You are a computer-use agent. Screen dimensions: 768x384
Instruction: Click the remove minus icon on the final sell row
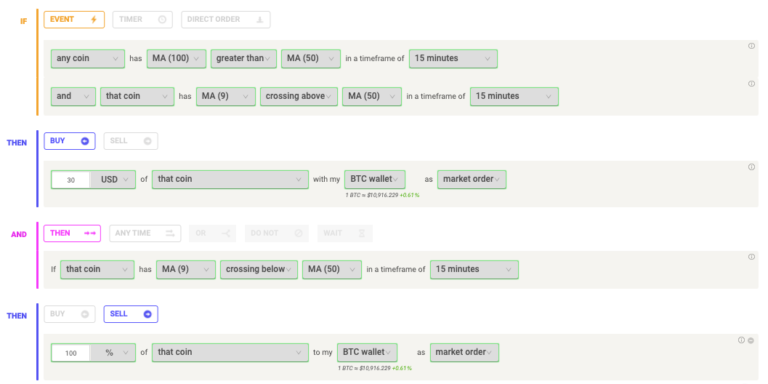click(750, 340)
